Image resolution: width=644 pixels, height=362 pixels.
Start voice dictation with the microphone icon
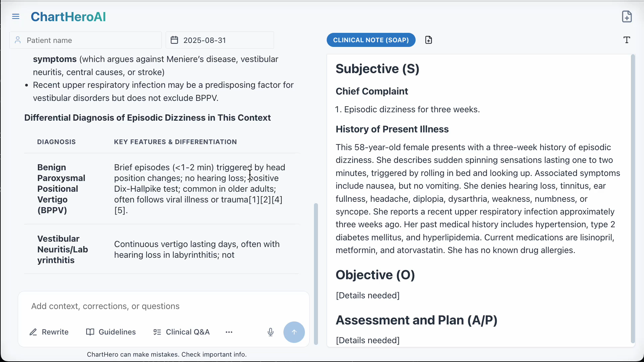tap(271, 332)
